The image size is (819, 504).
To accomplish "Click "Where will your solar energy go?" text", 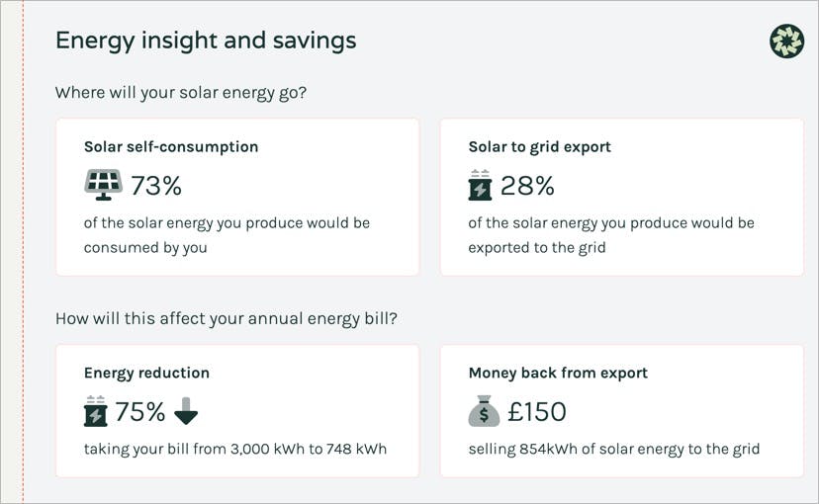I will pyautogui.click(x=181, y=93).
